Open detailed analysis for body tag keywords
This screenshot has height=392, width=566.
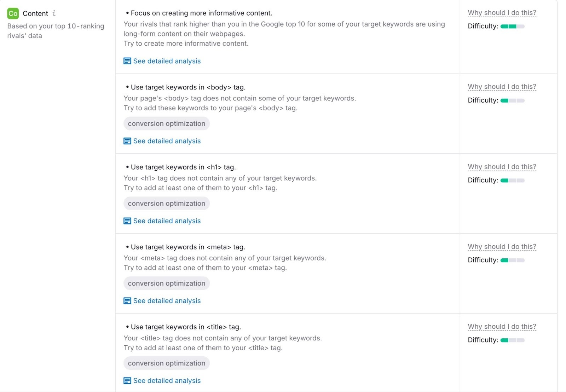click(167, 141)
